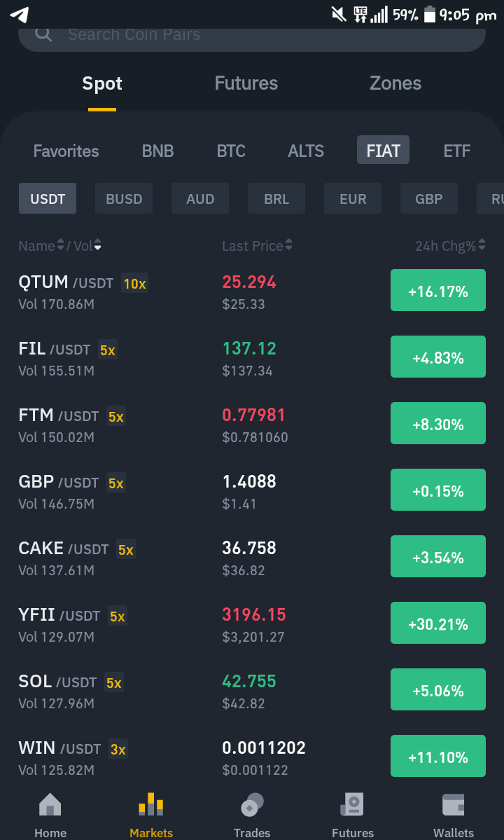
Task: Tap the battery icon in status bar
Action: tap(430, 15)
